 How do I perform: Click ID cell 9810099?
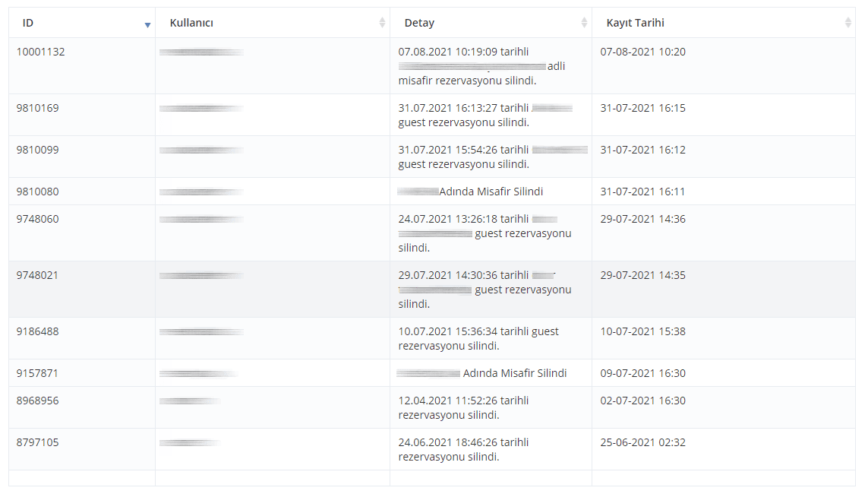[x=38, y=150]
